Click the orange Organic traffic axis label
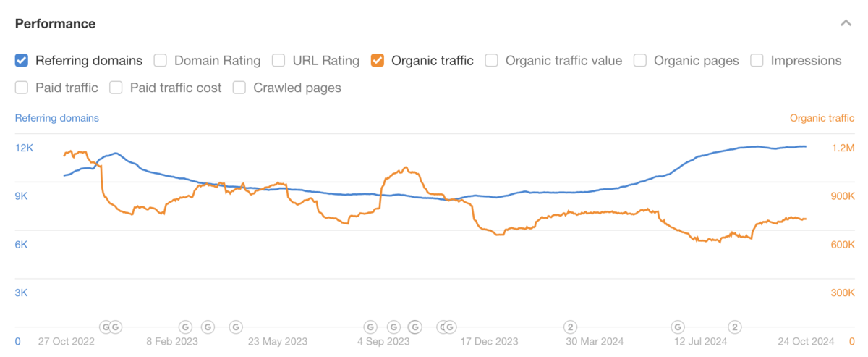 [822, 118]
